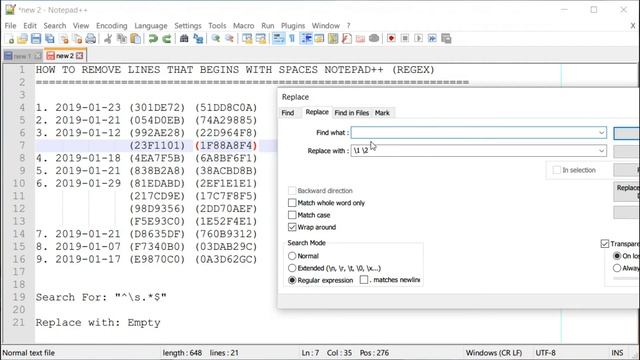Screen dimensions: 640x360
Task: Click the Synchronize Horizontal Scrolling icon
Action: (260, 39)
